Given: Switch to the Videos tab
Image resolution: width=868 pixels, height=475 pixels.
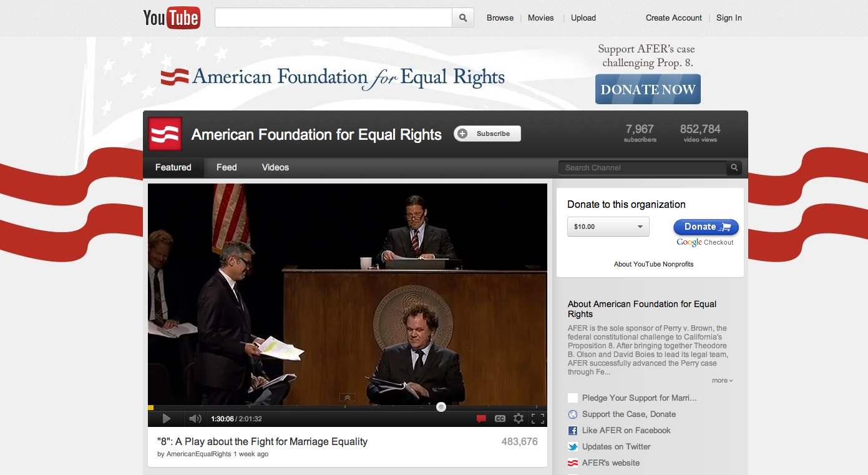Looking at the screenshot, I should (275, 167).
